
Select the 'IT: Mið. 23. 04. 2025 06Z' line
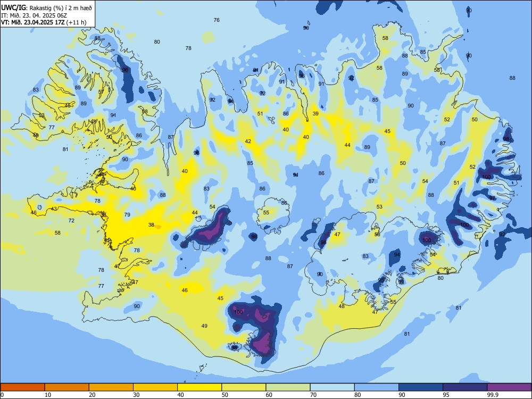[x=35, y=15]
